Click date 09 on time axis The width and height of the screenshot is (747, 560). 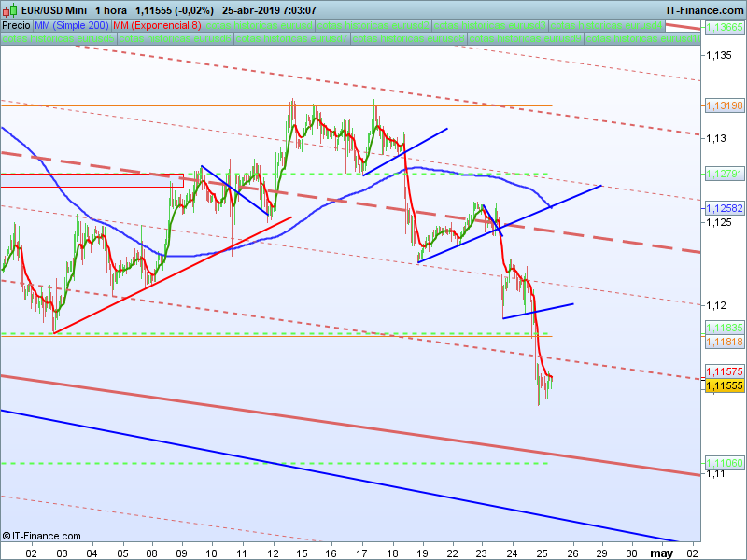click(x=181, y=553)
